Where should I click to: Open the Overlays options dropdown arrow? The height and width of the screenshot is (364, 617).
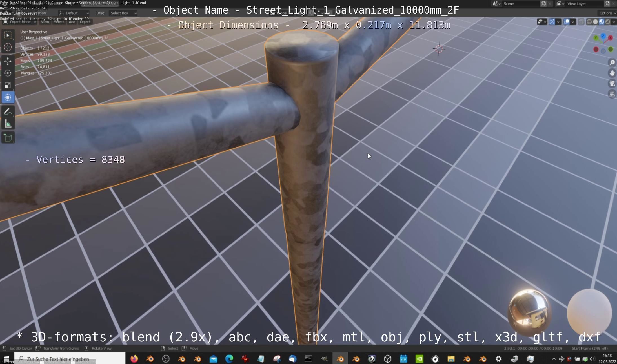573,22
